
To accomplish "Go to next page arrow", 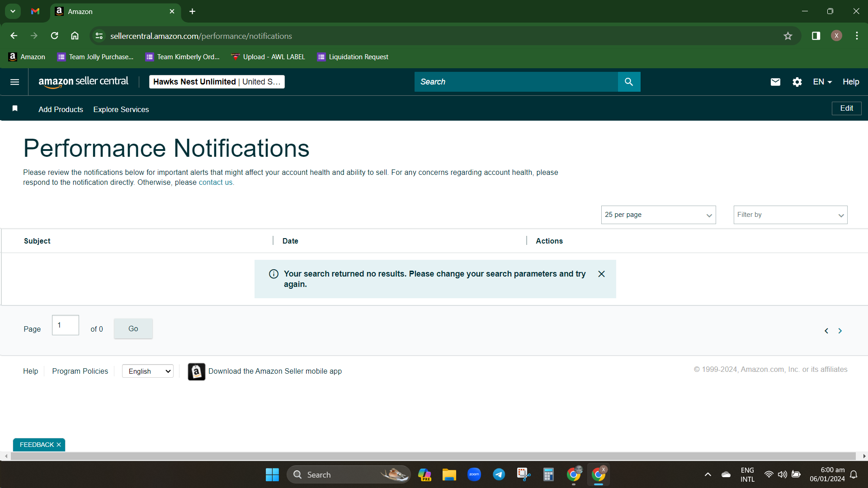I will pyautogui.click(x=840, y=331).
